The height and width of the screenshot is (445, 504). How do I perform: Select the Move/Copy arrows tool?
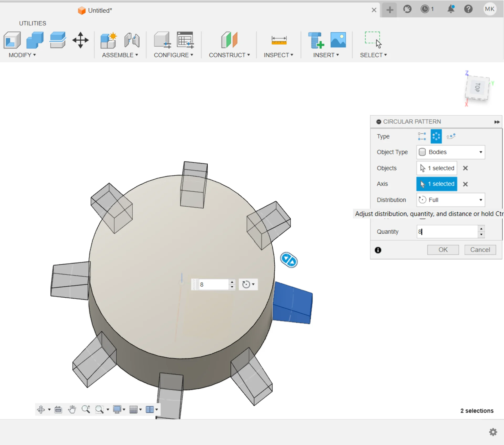click(x=80, y=40)
